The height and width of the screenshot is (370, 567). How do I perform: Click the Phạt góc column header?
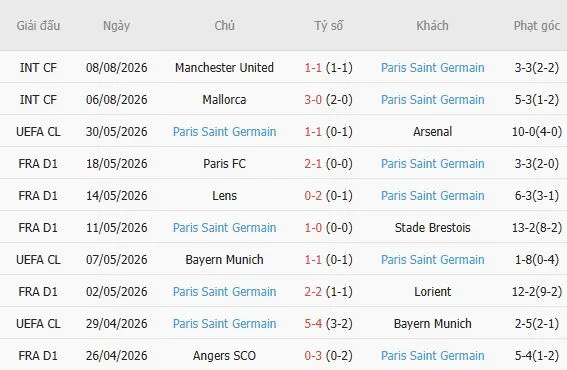click(x=537, y=26)
